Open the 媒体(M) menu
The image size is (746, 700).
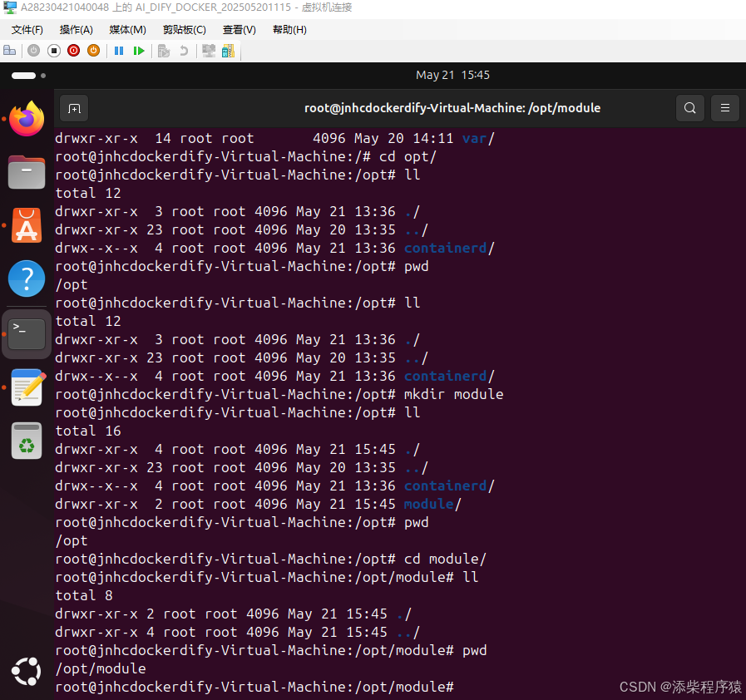tap(127, 30)
